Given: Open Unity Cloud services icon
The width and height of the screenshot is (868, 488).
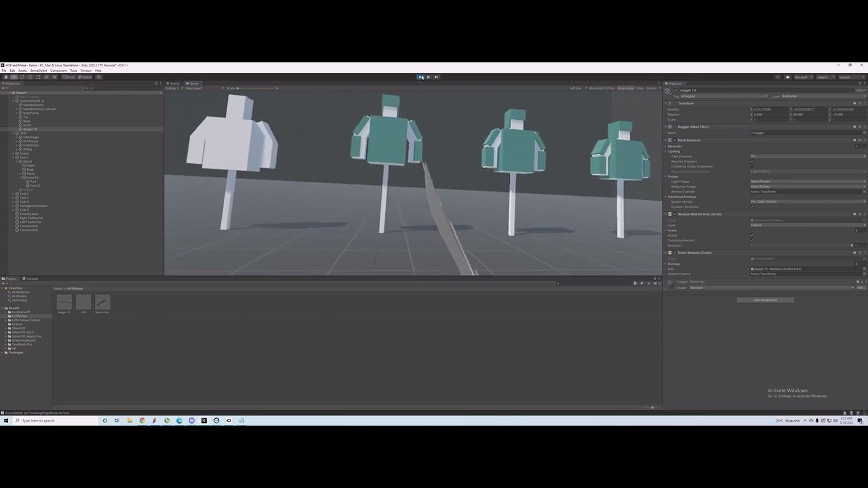Looking at the screenshot, I should pyautogui.click(x=787, y=77).
